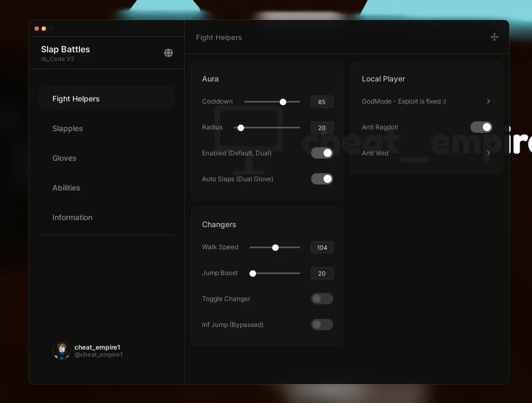Screen dimensions: 532x403
Task: Switch to the Gloves section
Action: 64,158
